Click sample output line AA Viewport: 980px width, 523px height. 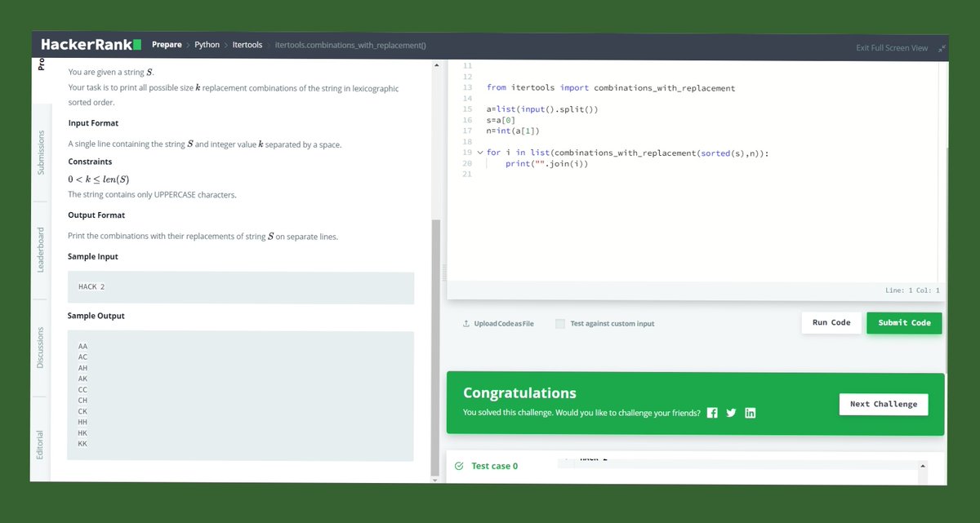pyautogui.click(x=82, y=347)
